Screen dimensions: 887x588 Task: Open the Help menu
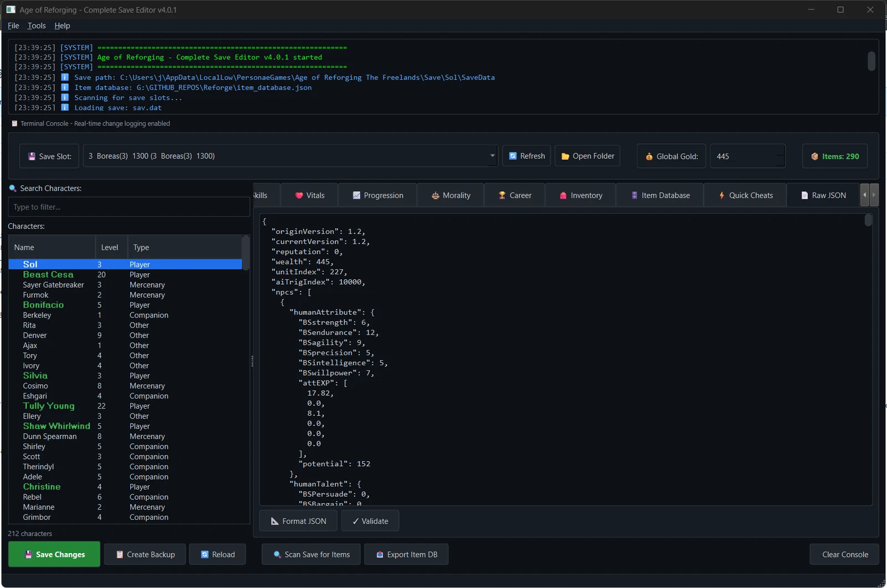[62, 25]
